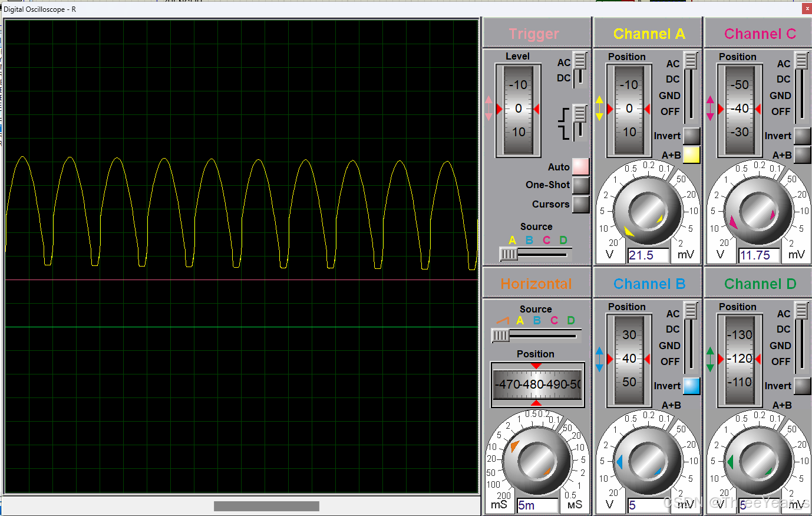Click the Horizontal timebase knob

[536, 461]
